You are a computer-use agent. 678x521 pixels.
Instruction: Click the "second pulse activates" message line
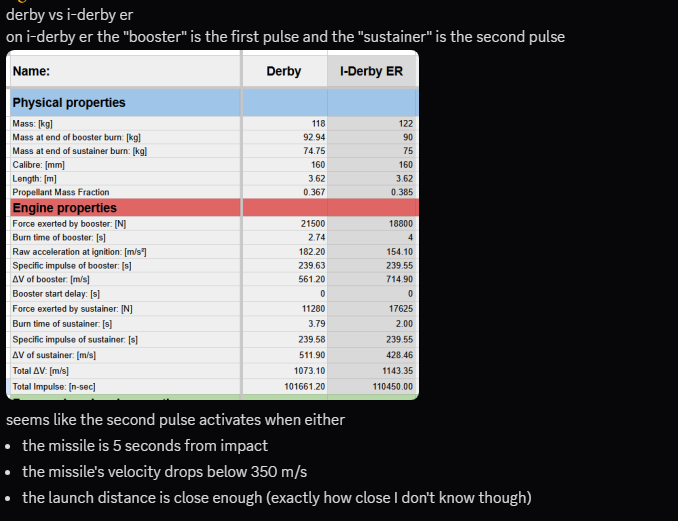pyautogui.click(x=175, y=419)
